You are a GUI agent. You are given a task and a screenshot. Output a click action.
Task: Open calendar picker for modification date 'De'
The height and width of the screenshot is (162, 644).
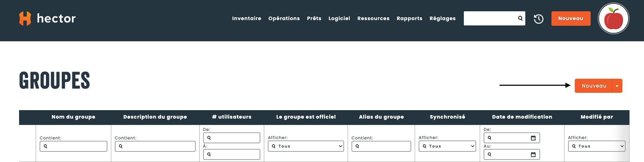tap(533, 138)
